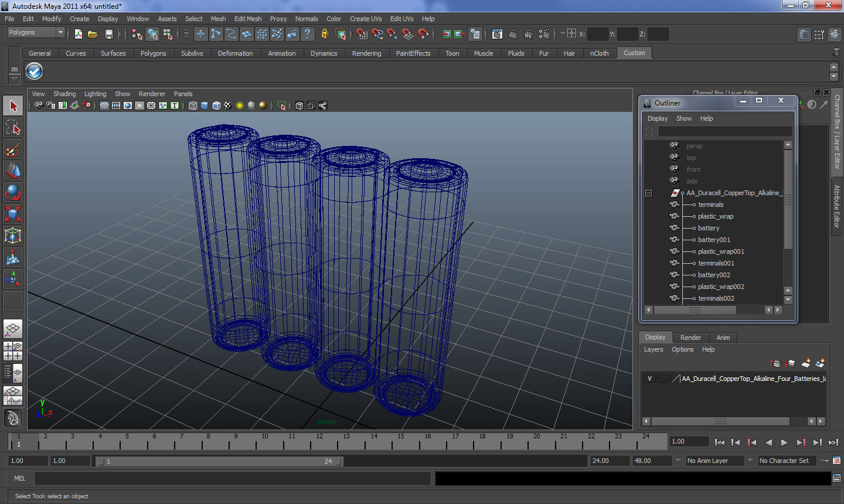Viewport: 844px width, 504px height.
Task: Click the range slider bar handle
Action: click(x=219, y=461)
